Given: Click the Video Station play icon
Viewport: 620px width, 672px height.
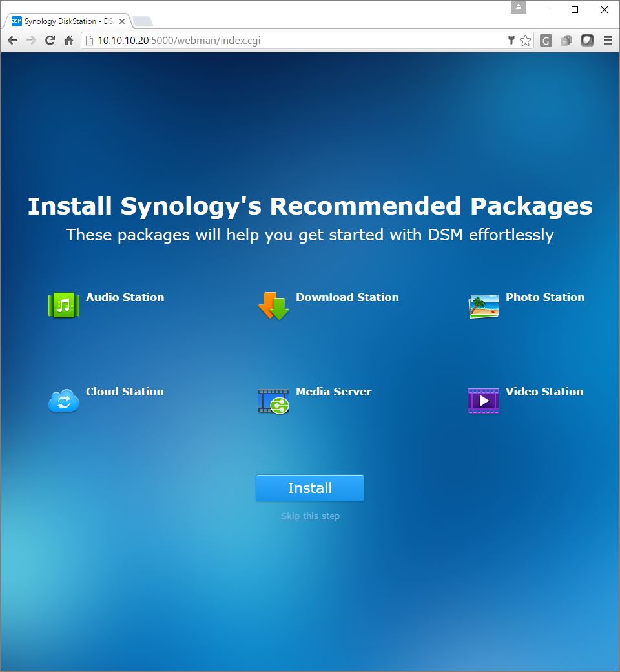Looking at the screenshot, I should (x=484, y=401).
